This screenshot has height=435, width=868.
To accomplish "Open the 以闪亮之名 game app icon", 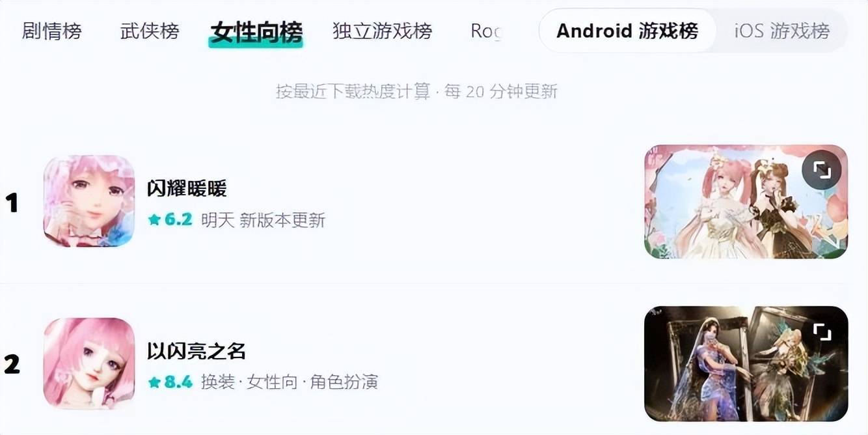I will (x=89, y=363).
